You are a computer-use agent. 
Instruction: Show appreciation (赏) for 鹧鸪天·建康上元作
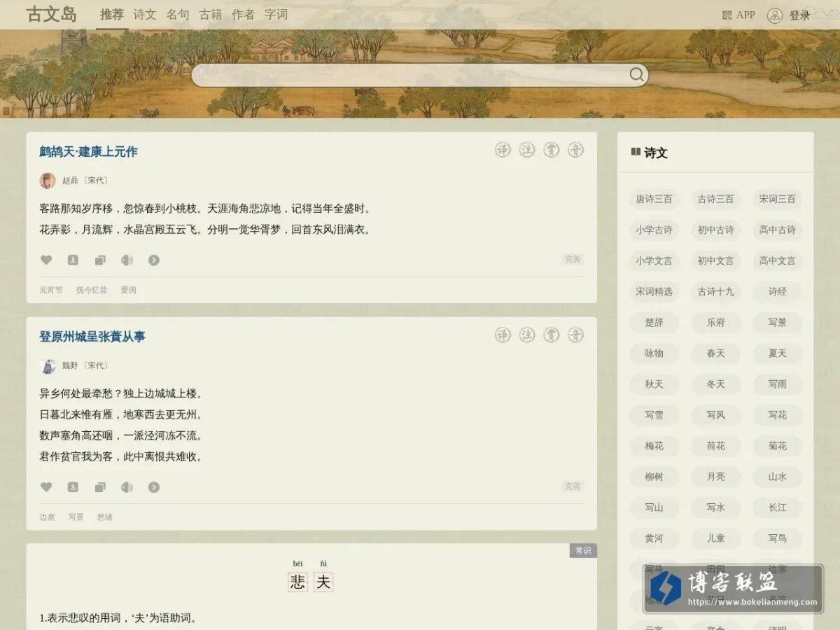click(552, 150)
